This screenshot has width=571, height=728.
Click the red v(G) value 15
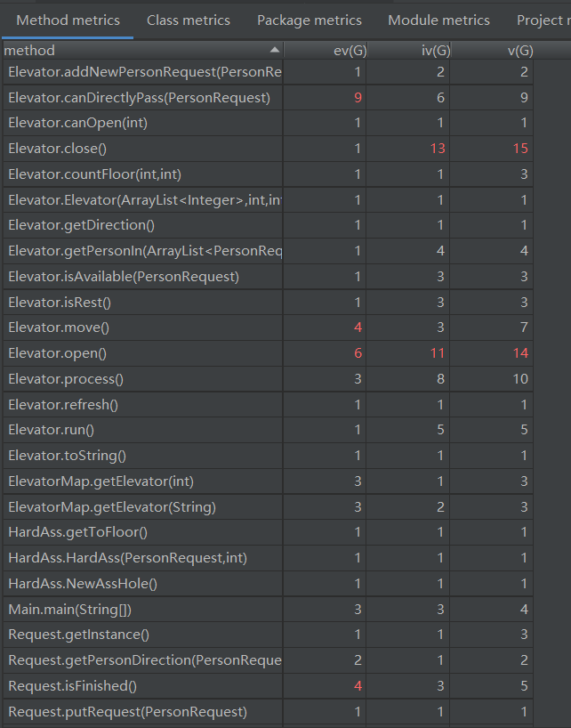tap(520, 149)
